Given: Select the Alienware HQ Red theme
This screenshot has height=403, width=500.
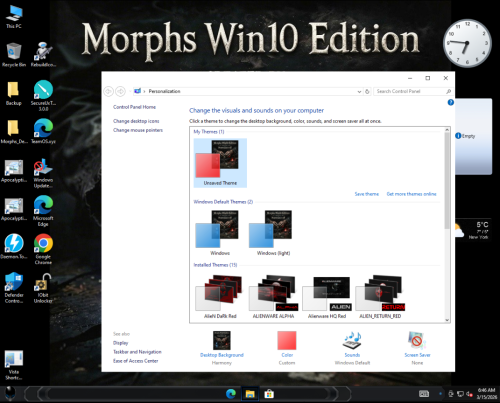Looking at the screenshot, I should click(x=327, y=297).
